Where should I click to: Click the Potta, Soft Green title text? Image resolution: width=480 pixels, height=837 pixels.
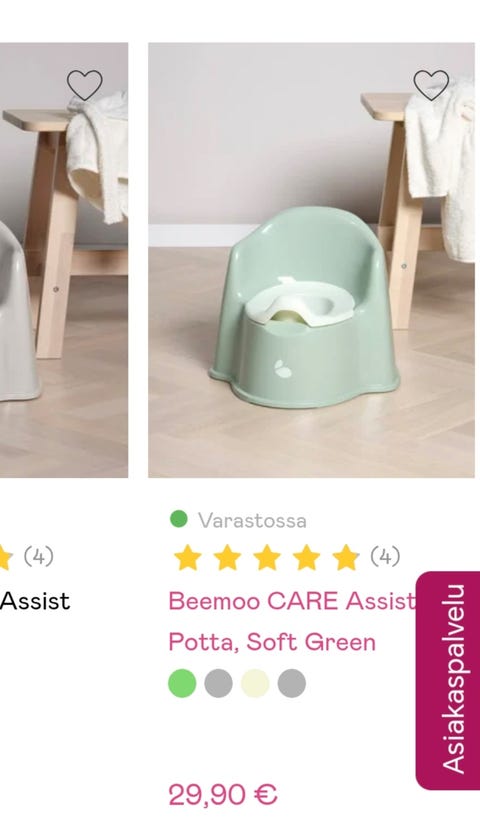click(x=272, y=642)
